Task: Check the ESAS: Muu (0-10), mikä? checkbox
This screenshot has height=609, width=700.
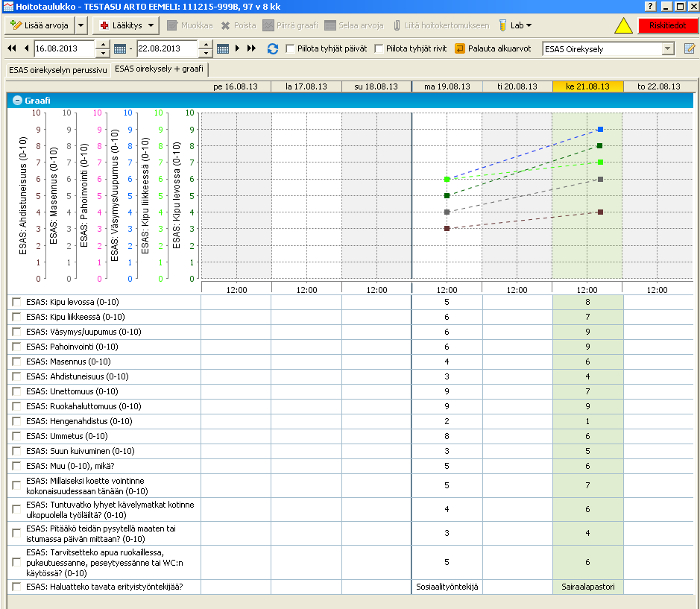Action: point(16,466)
